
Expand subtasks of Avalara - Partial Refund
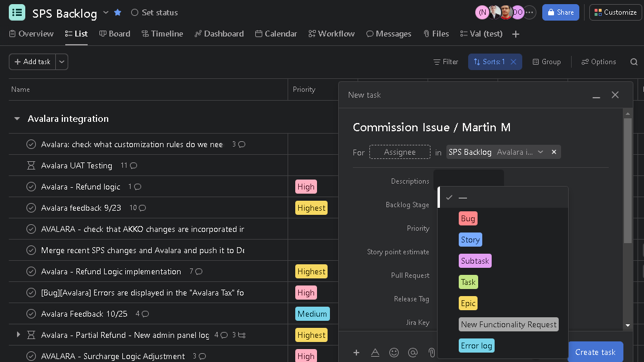coord(18,335)
